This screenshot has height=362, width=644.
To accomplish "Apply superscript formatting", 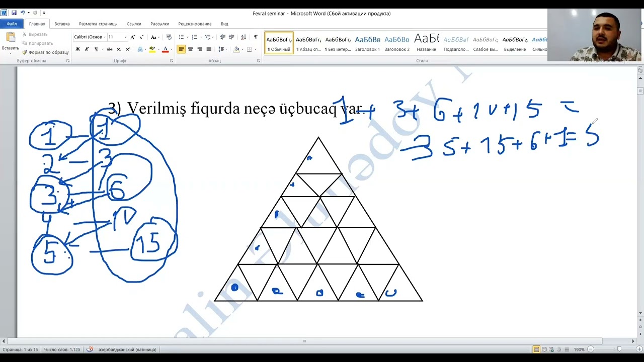I will click(128, 49).
